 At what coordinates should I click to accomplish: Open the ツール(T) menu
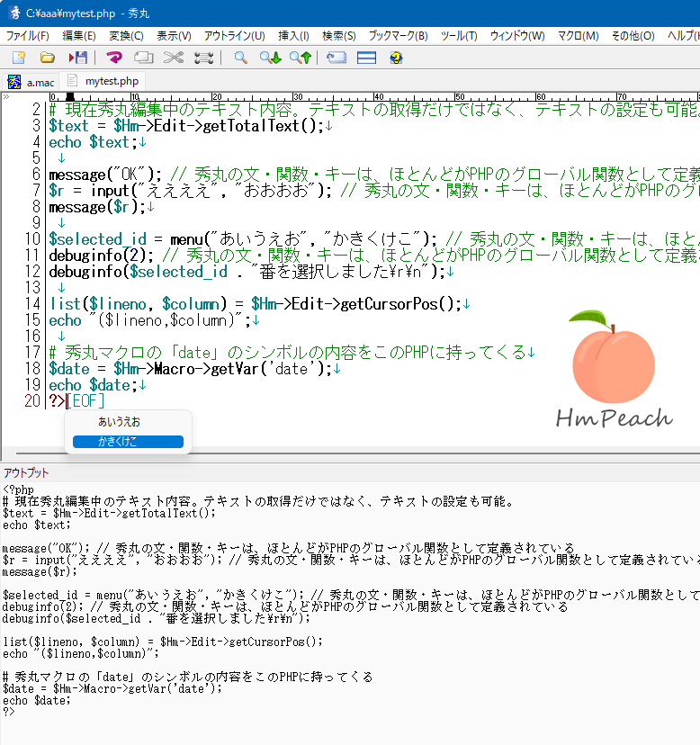459,36
